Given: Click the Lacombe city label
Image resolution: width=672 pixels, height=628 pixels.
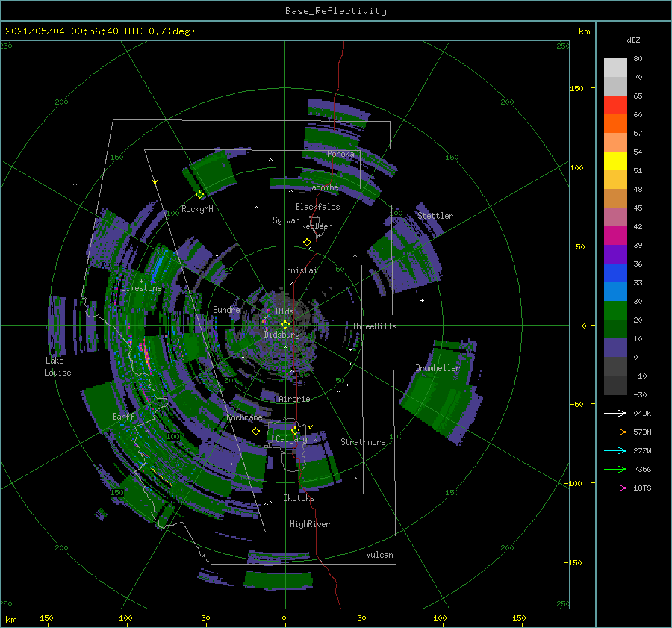Looking at the screenshot, I should click(x=323, y=187).
